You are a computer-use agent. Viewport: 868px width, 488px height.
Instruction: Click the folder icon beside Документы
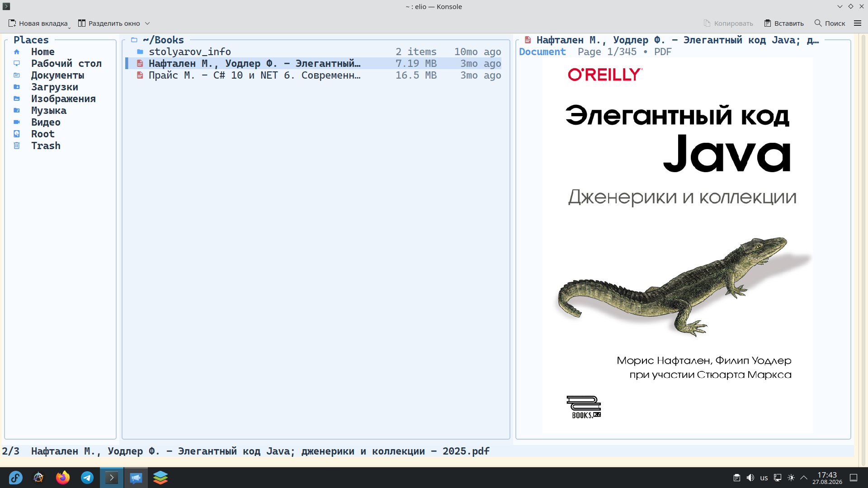[x=17, y=75]
